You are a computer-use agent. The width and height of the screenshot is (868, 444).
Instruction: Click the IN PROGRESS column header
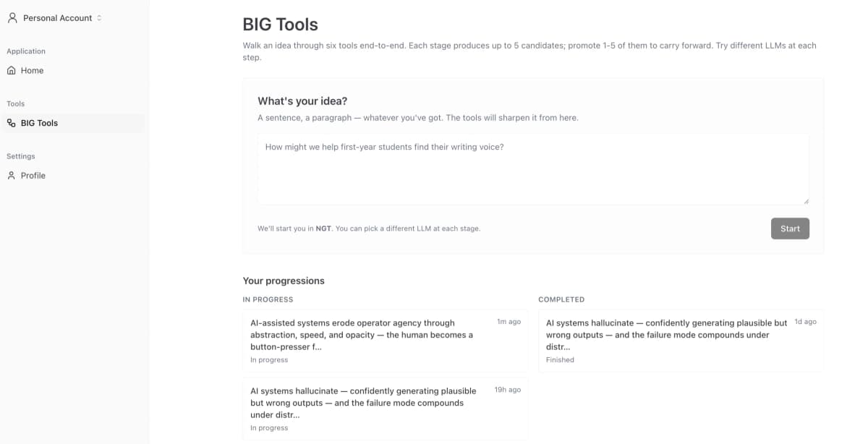[x=267, y=299]
